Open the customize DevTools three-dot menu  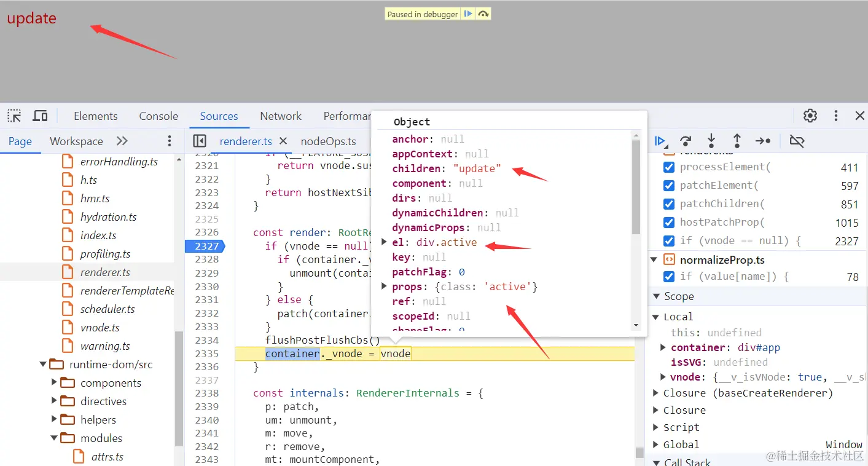(836, 116)
